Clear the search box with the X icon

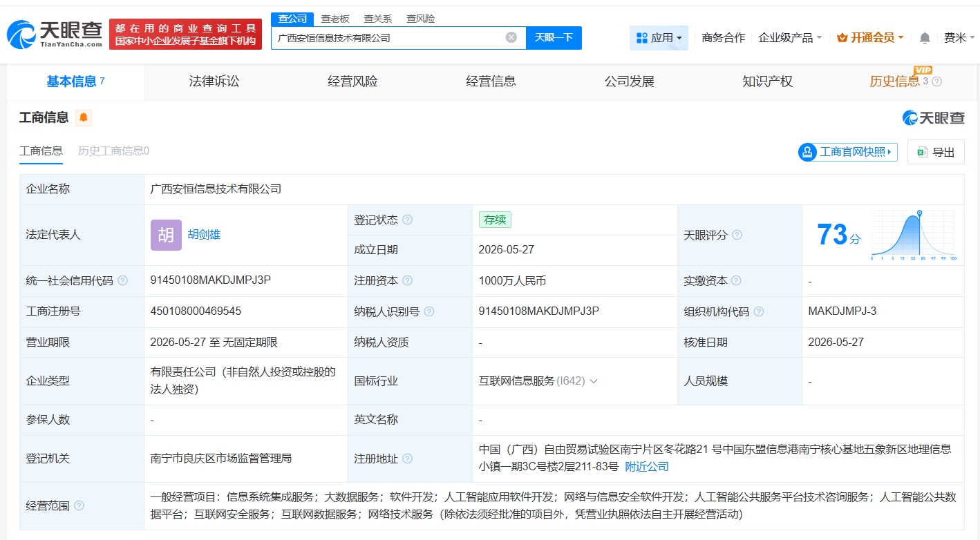(511, 37)
